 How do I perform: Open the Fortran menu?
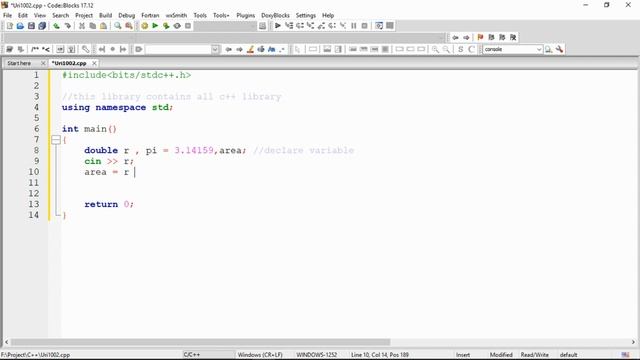coord(150,16)
